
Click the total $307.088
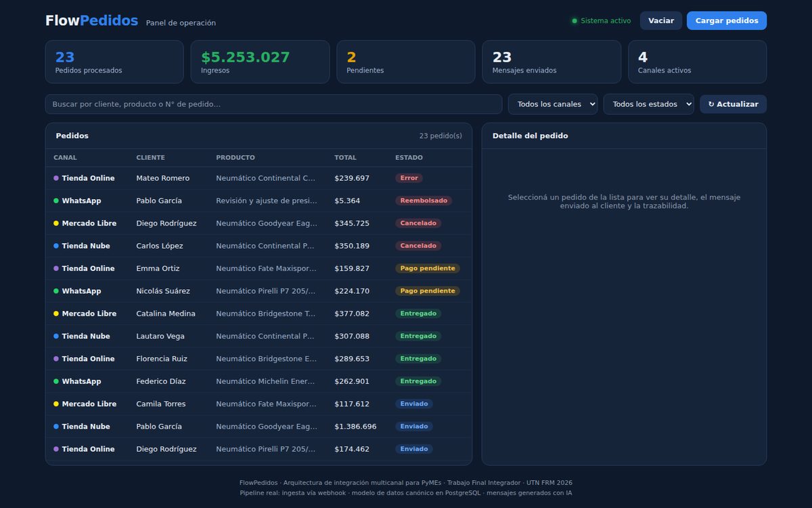[352, 336]
